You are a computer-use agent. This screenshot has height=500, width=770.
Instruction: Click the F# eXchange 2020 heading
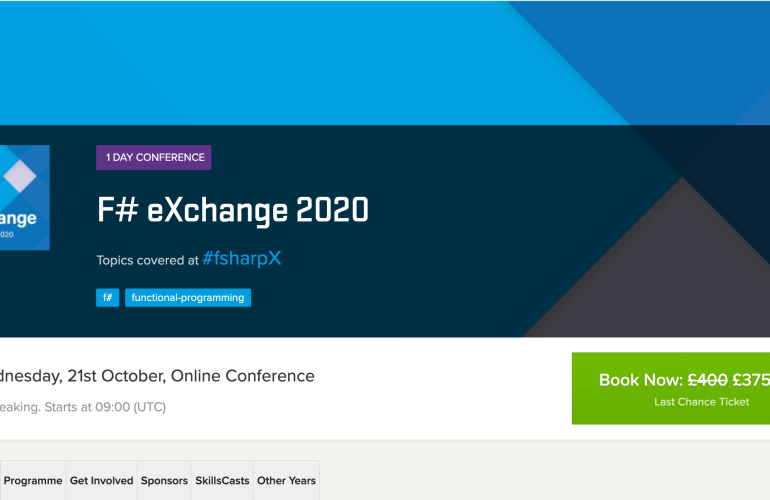232,210
